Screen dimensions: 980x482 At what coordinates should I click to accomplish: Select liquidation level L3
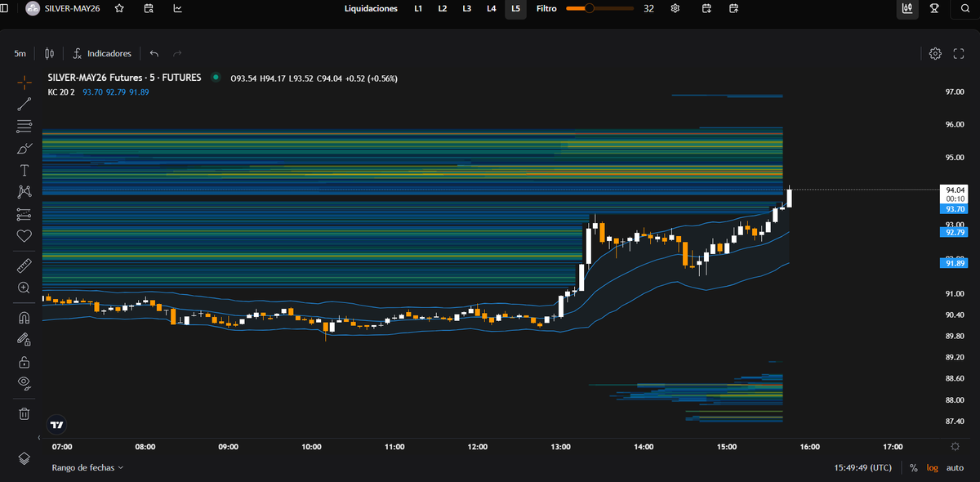466,8
